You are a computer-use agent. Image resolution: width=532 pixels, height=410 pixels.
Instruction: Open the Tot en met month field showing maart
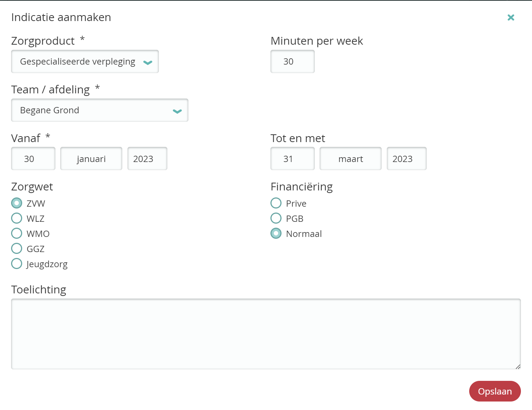(350, 159)
